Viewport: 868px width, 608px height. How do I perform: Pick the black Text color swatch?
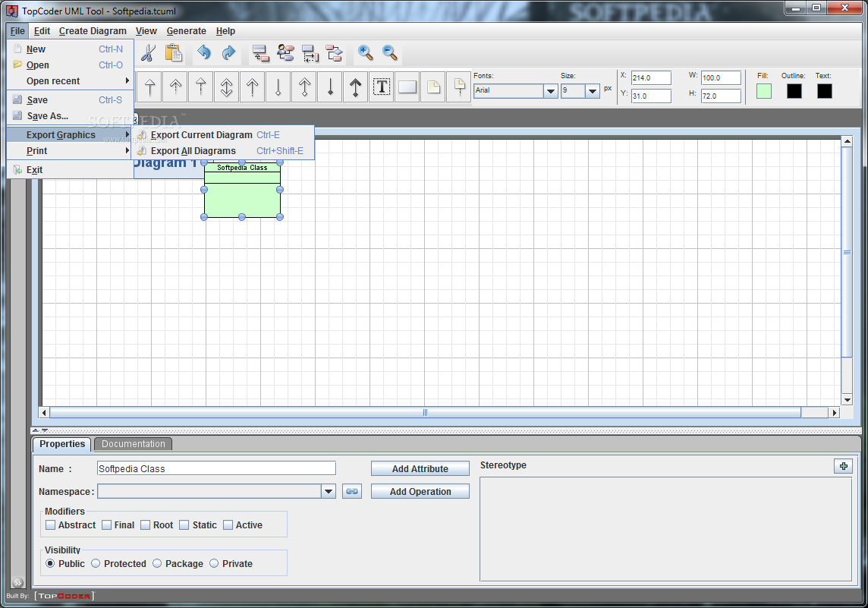(824, 91)
